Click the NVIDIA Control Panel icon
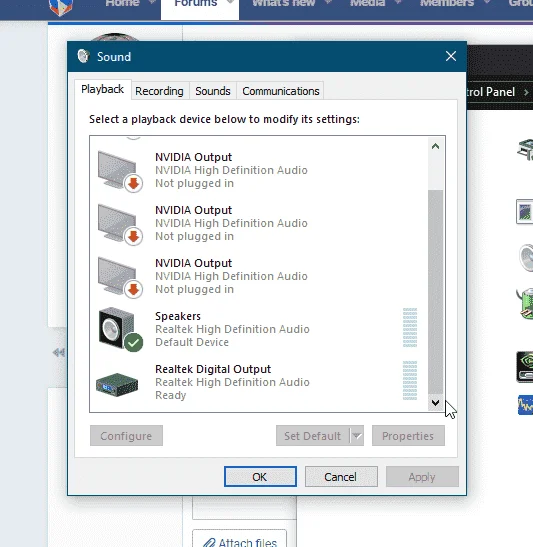Image resolution: width=533 pixels, height=547 pixels. click(x=525, y=367)
